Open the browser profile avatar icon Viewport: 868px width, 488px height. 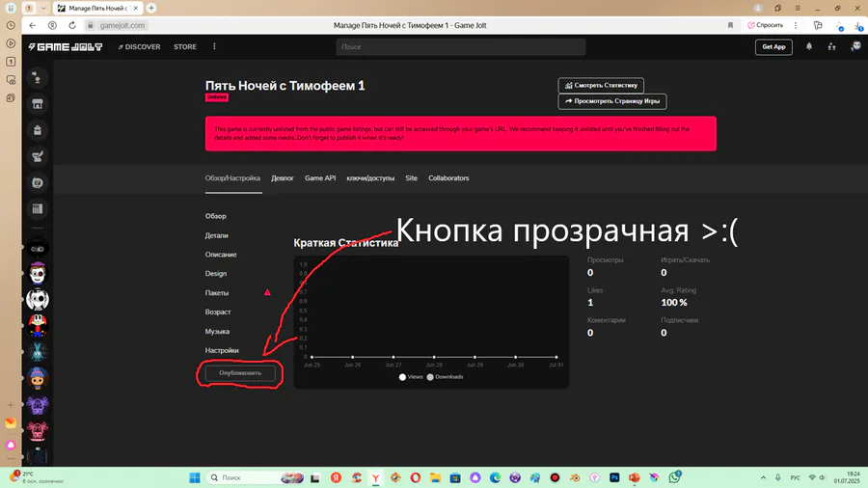[758, 9]
